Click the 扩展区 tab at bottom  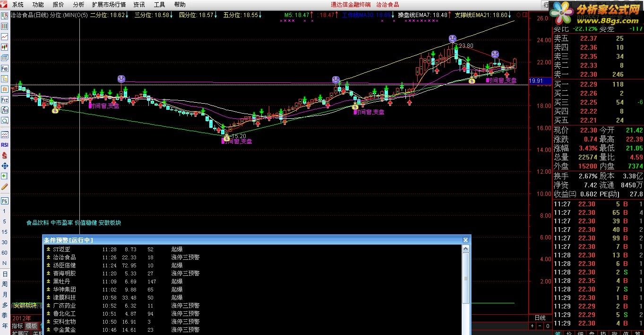click(x=20, y=333)
